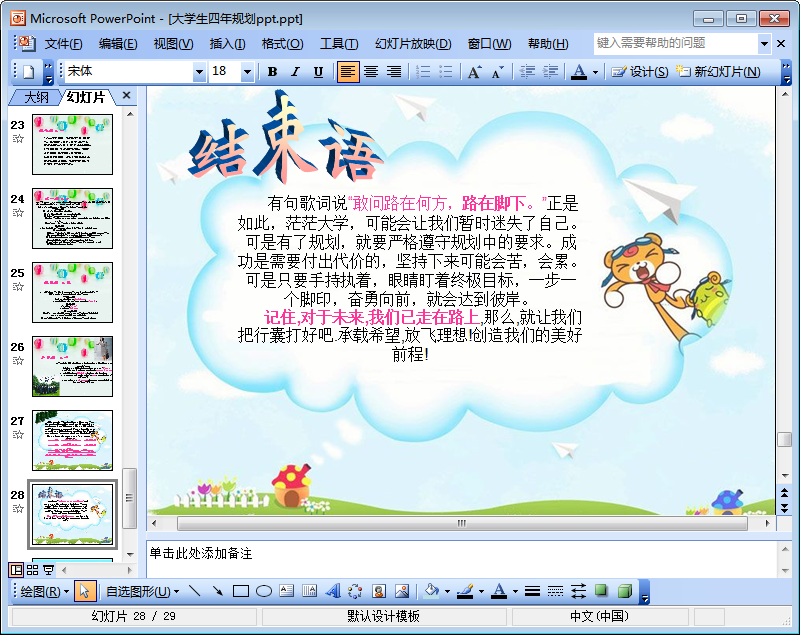The height and width of the screenshot is (635, 800).
Task: Open the 格式(O) menu
Action: pos(282,44)
